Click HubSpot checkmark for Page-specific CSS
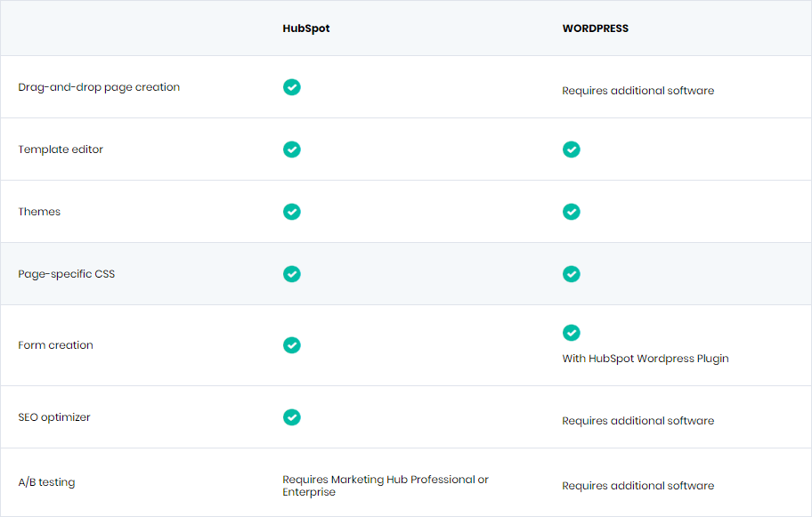 tap(291, 273)
